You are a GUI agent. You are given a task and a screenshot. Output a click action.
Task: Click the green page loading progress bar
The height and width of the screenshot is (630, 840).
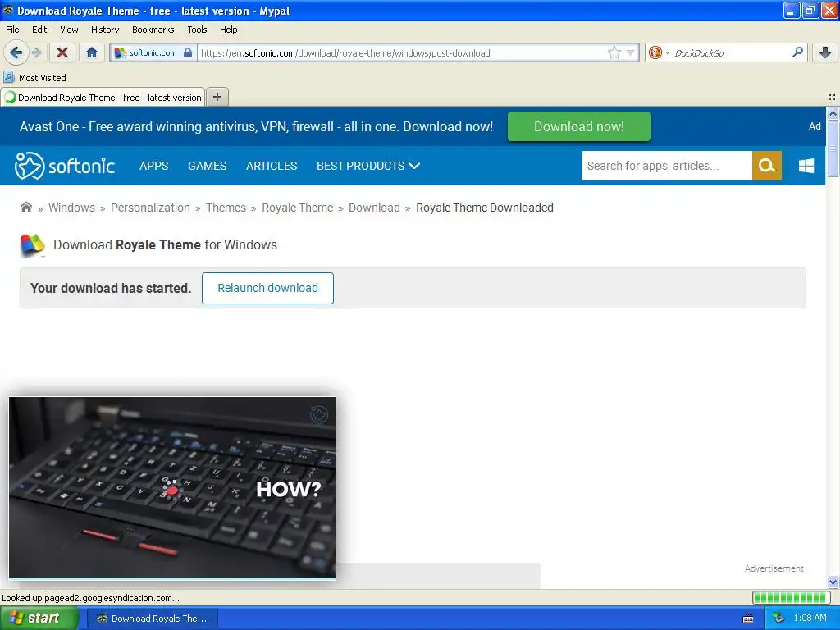791,597
